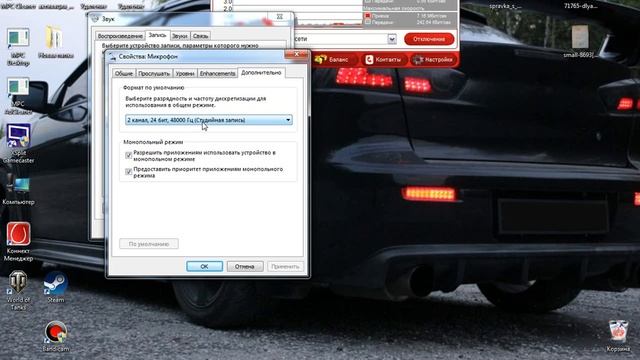The image size is (640, 360).
Task: Launch World of Tanks desktop icon
Action: [18, 283]
